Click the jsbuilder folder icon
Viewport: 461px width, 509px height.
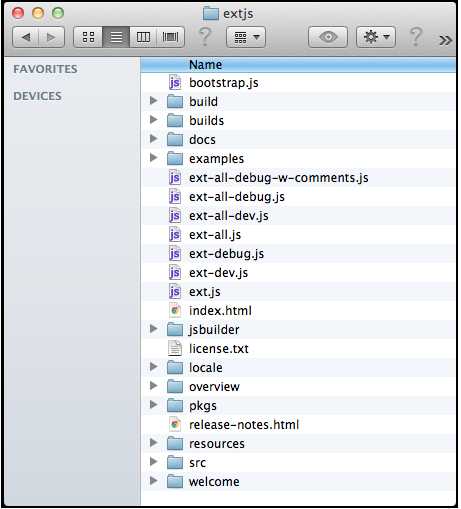coord(175,330)
